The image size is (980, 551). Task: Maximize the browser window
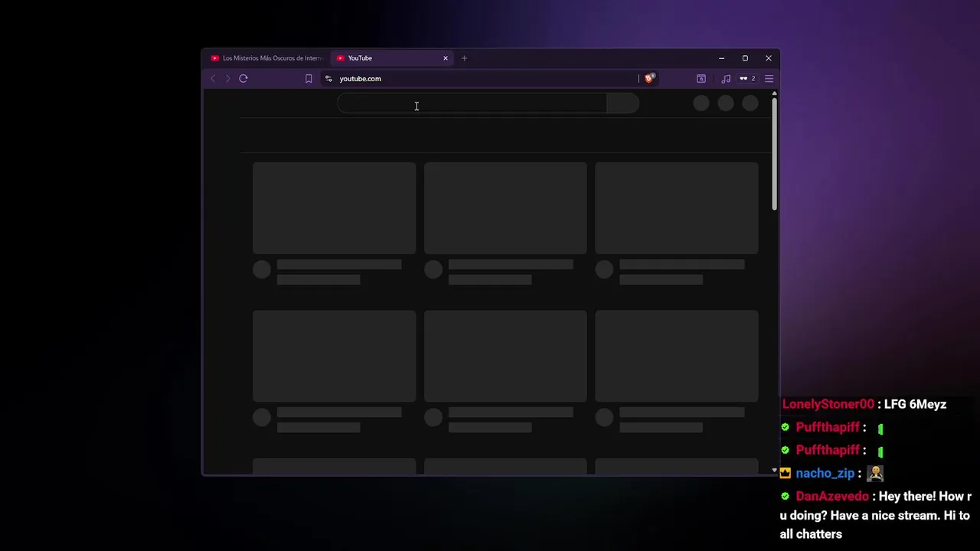click(745, 58)
